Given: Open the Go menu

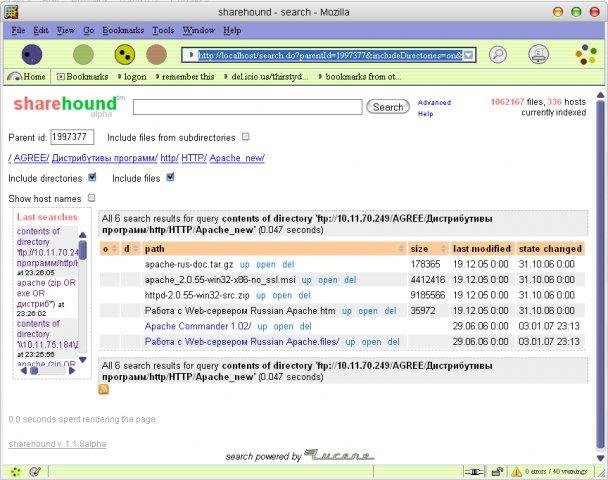Looking at the screenshot, I should click(89, 30).
